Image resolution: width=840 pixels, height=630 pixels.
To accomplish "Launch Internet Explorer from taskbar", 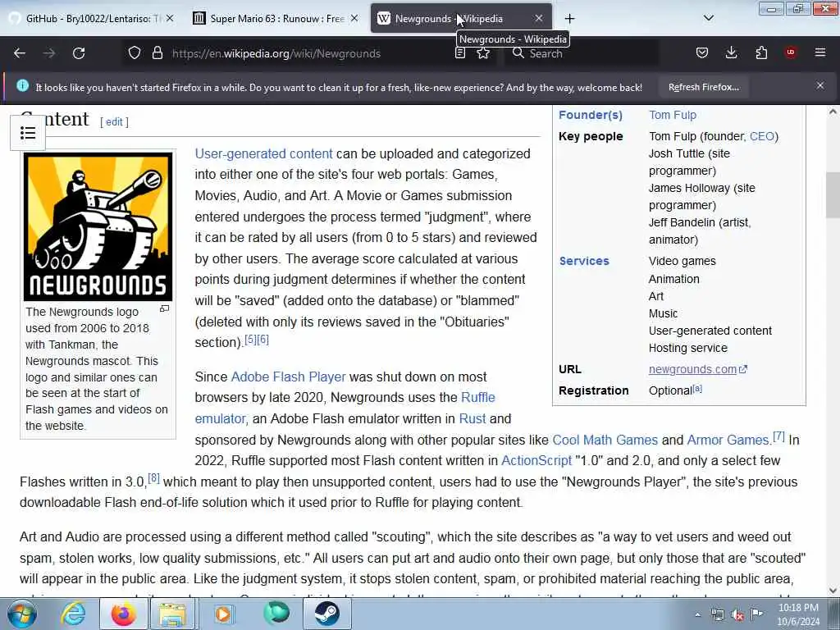I will point(73,614).
